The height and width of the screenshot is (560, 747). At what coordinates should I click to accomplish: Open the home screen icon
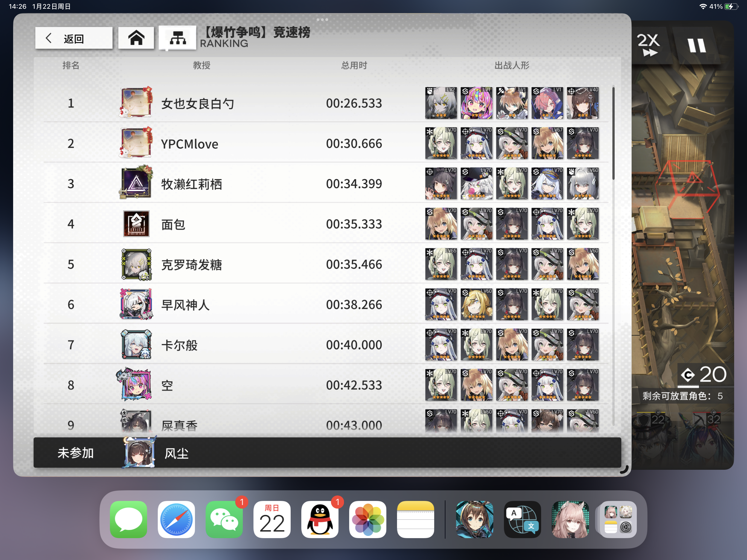[136, 38]
